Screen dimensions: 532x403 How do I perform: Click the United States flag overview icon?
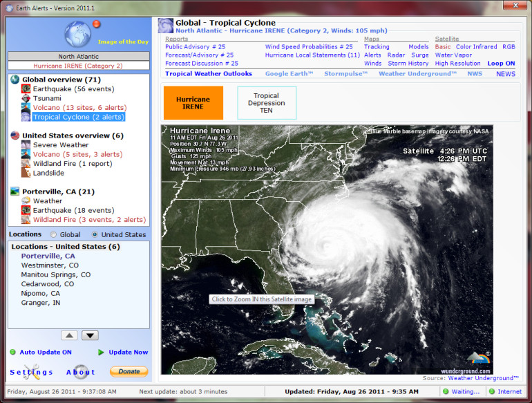(x=15, y=135)
